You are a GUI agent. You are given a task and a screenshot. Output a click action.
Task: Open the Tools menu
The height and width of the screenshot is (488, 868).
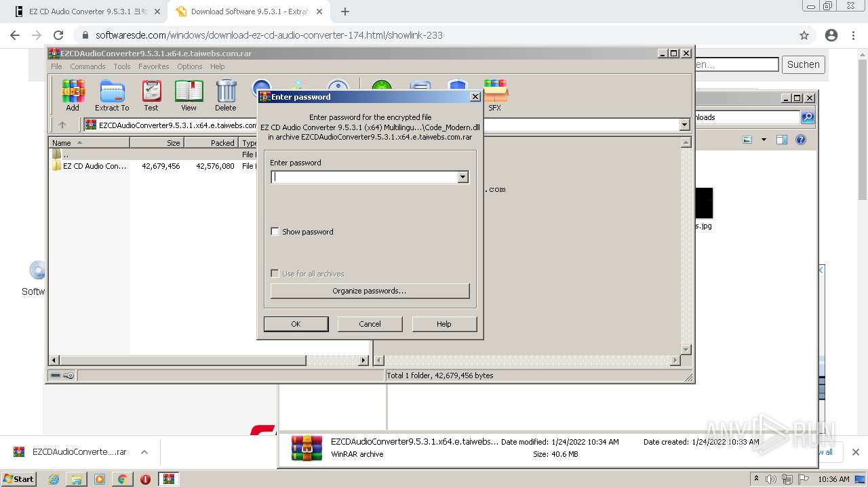tap(122, 66)
